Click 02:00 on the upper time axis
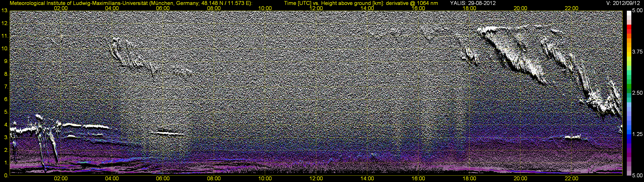This screenshot has height=182, width=644. (61, 8)
